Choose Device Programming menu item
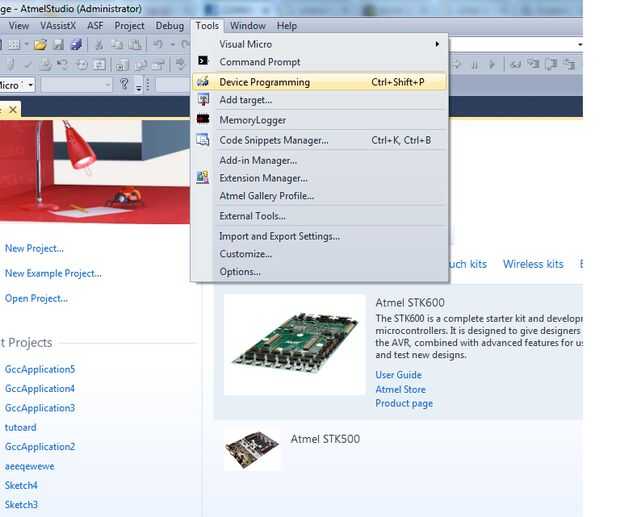This screenshot has width=620, height=517. click(x=319, y=82)
